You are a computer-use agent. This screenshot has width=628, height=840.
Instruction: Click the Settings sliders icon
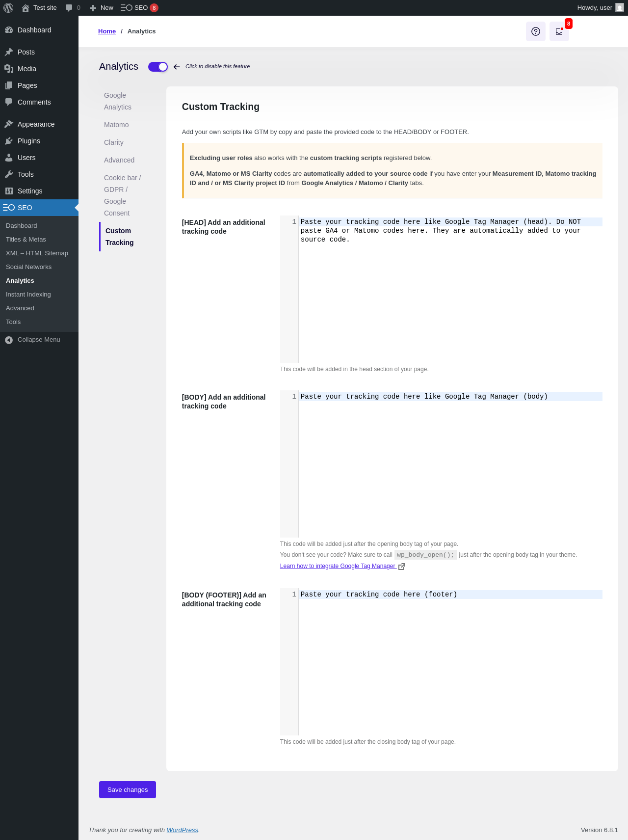click(x=9, y=191)
